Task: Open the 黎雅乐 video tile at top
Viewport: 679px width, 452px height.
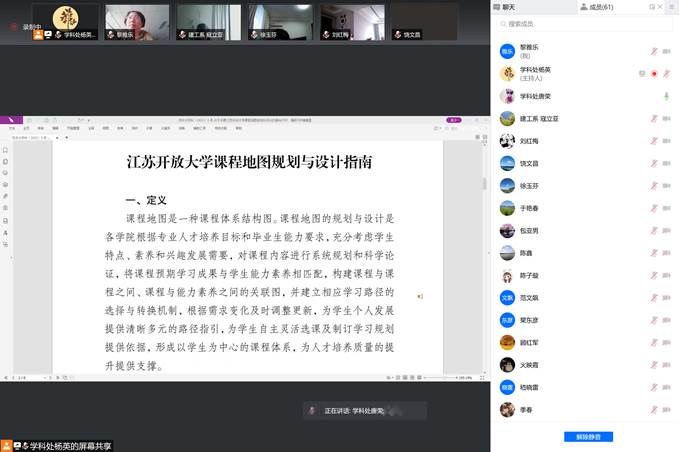Action: [137, 22]
